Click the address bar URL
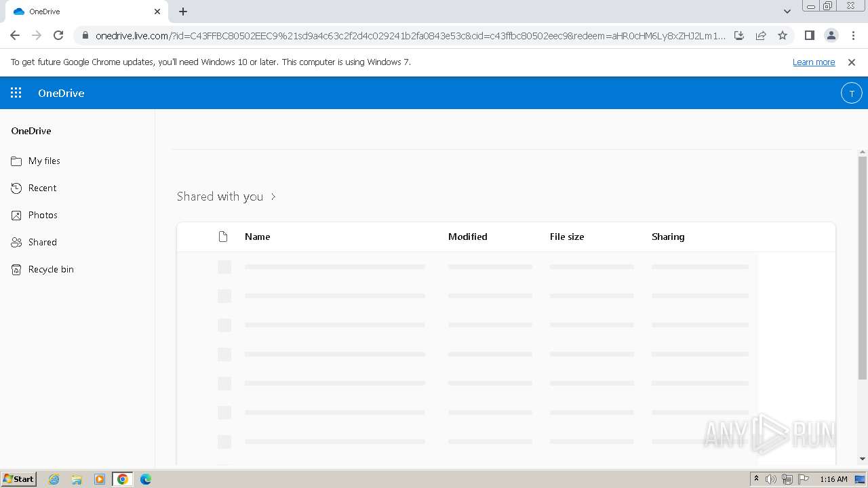 (410, 35)
